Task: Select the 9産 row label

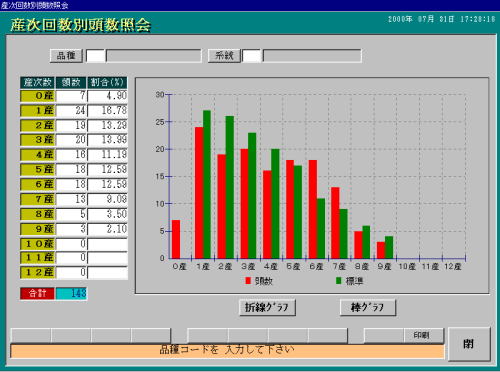Action: [38, 229]
